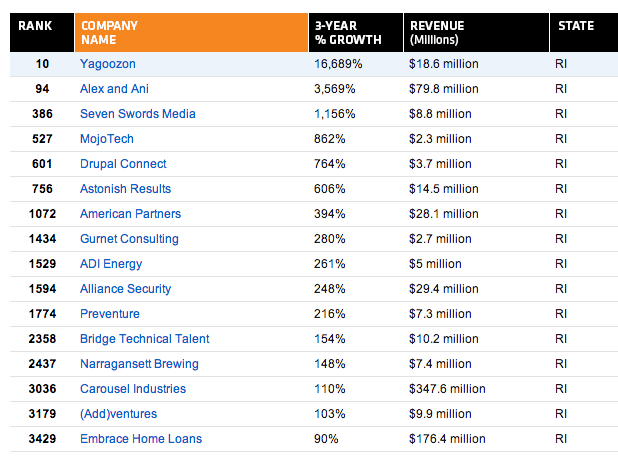Open the Preventure company link
618x476 pixels.
(110, 314)
